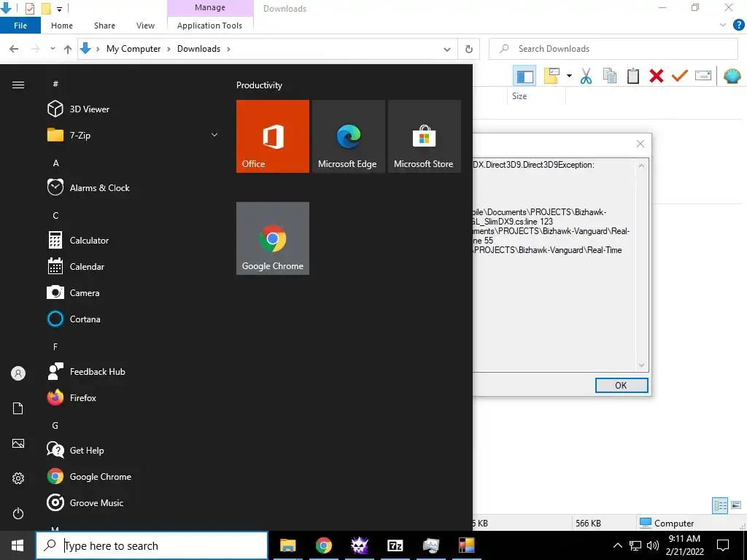Switch to the Share ribbon tab

tap(104, 26)
